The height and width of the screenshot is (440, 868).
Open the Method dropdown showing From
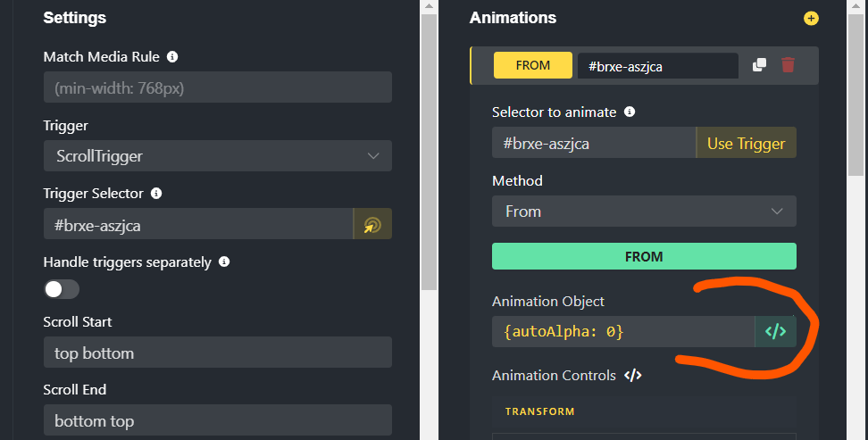pos(643,212)
